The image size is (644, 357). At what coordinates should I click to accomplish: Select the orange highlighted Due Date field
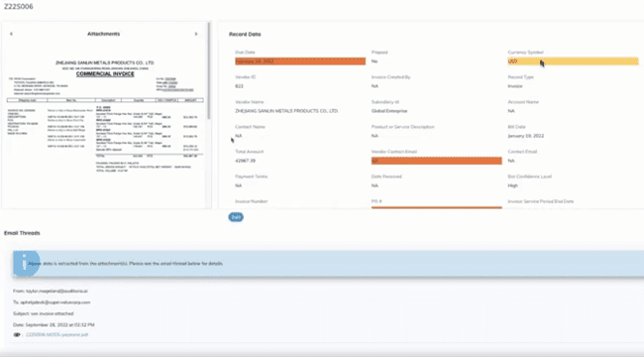coord(300,61)
